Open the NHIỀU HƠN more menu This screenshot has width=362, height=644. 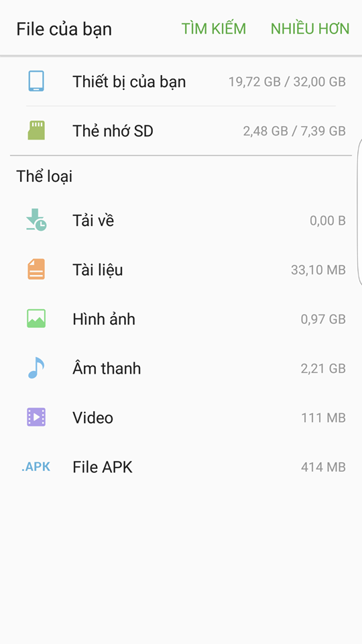(x=310, y=29)
